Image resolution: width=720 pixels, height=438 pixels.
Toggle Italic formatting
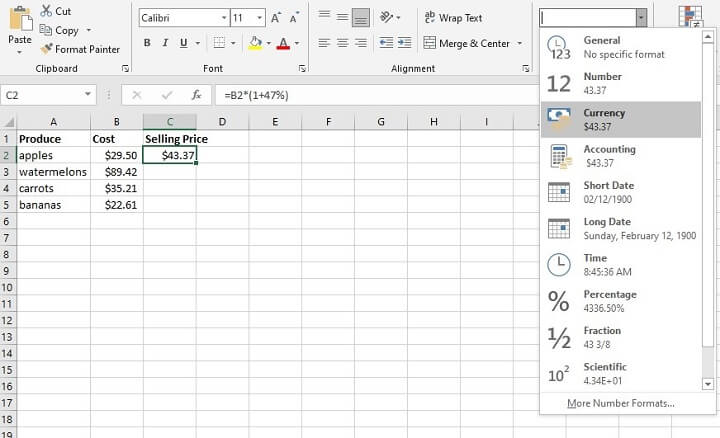165,43
